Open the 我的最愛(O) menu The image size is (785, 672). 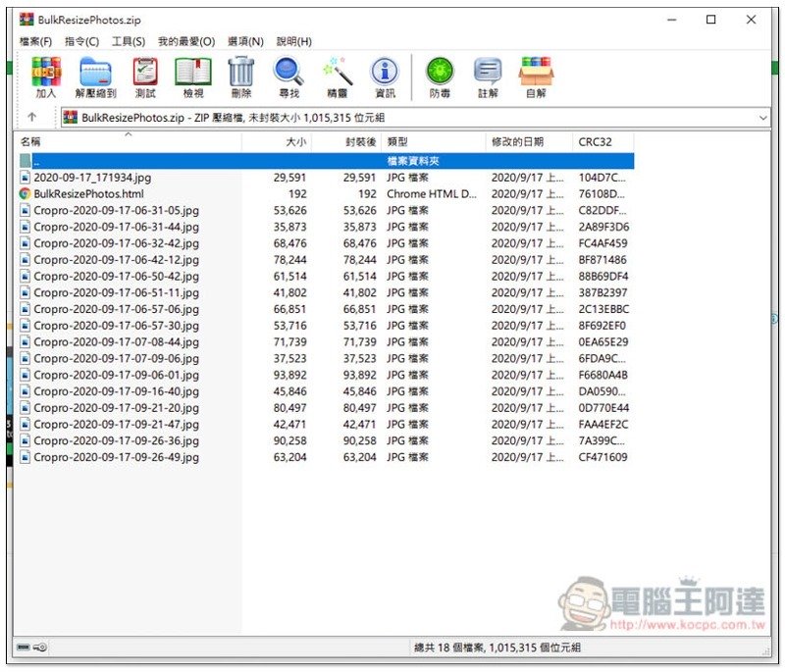[x=185, y=41]
